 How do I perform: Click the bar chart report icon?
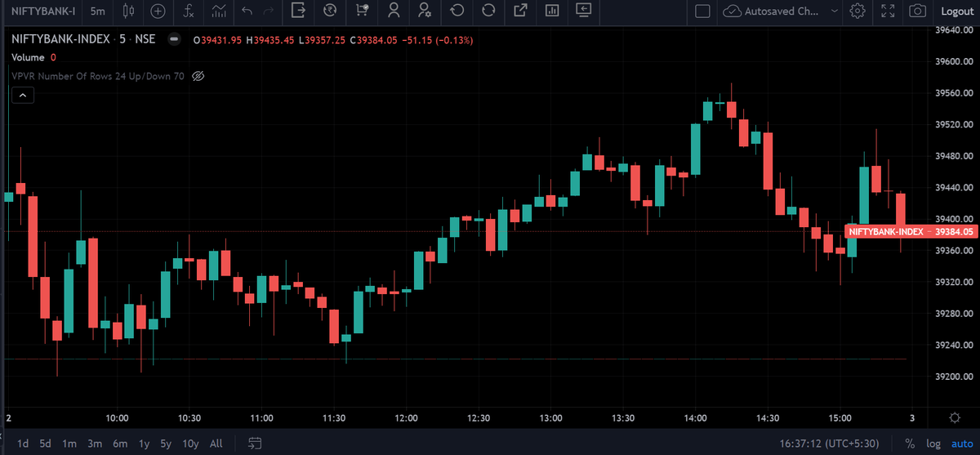point(552,11)
